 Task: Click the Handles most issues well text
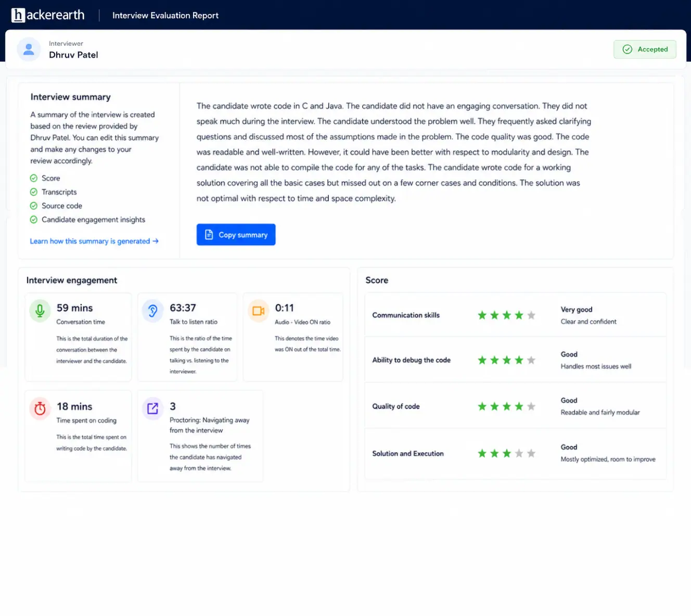596,366
